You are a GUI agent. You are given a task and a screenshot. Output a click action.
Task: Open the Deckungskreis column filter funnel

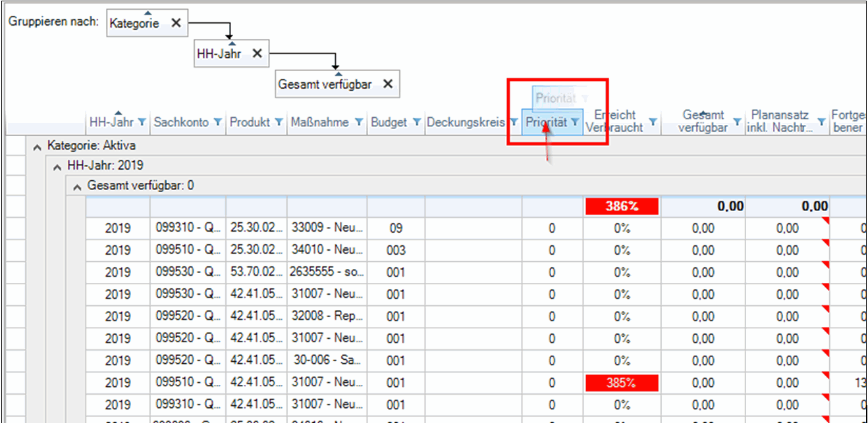(514, 122)
